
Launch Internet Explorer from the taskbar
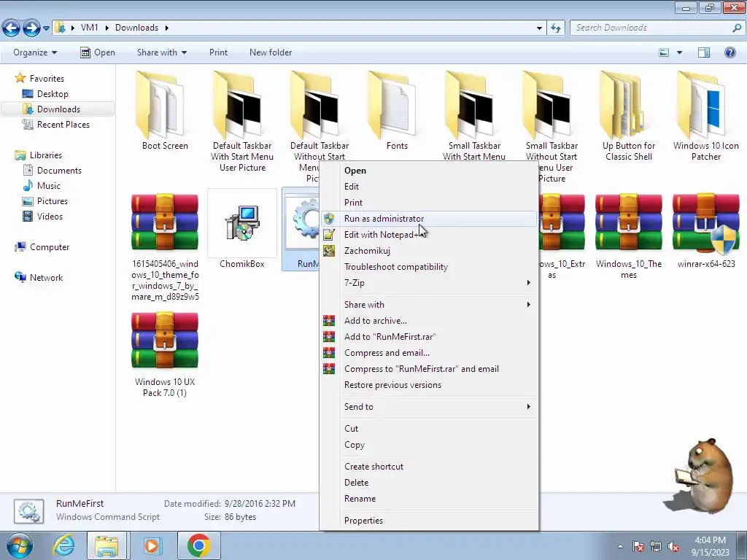click(64, 545)
